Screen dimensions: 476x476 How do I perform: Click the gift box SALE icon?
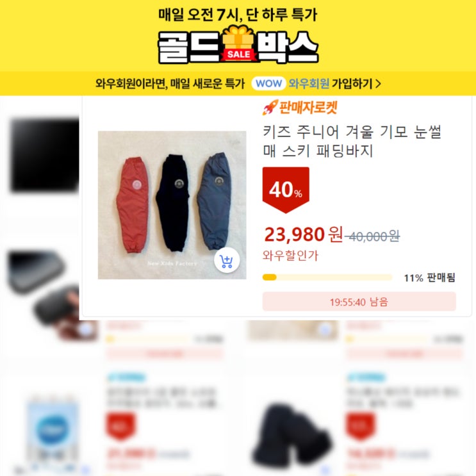[238, 44]
